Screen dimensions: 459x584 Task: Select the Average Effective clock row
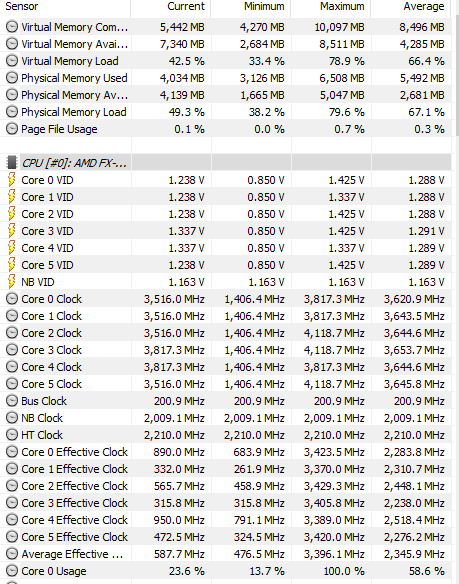pos(225,554)
